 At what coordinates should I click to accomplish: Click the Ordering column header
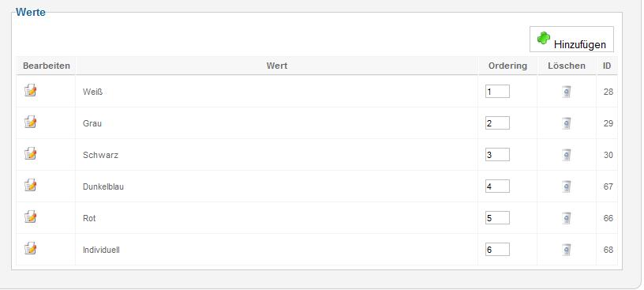507,66
